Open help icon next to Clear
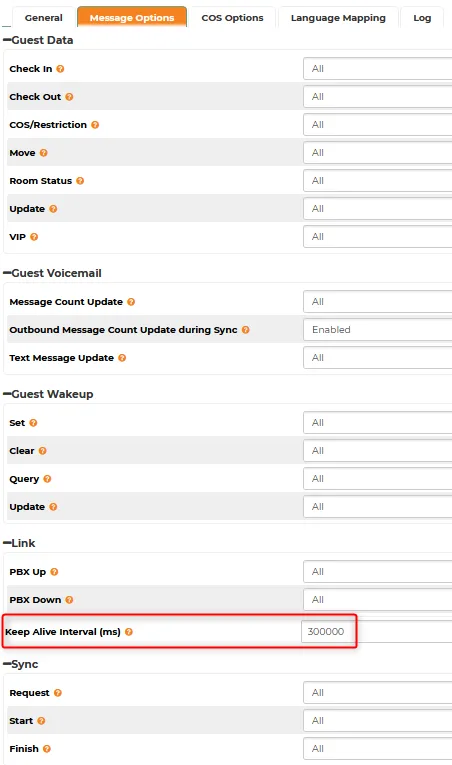Screen dimensions: 452x765 tap(42, 451)
